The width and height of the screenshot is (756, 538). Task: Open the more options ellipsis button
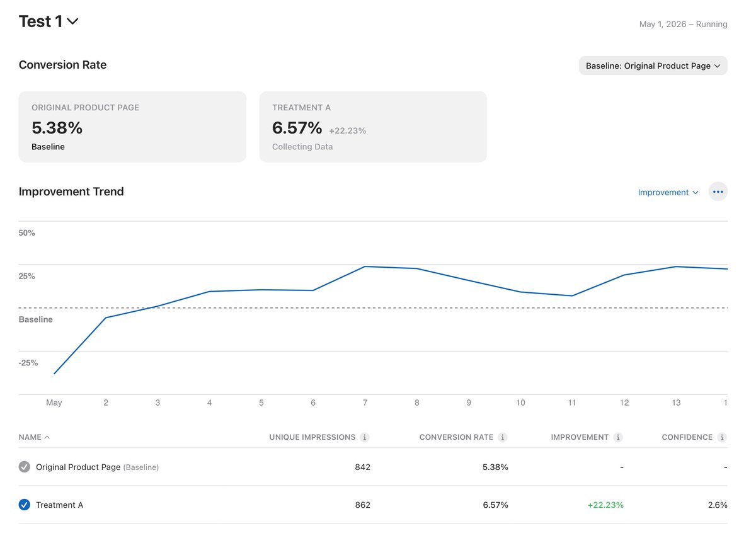tap(718, 192)
